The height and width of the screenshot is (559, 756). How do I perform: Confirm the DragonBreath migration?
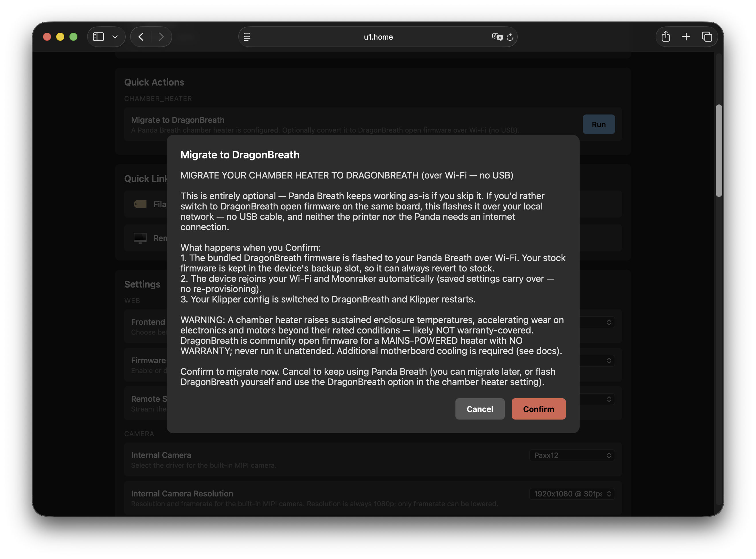(538, 409)
